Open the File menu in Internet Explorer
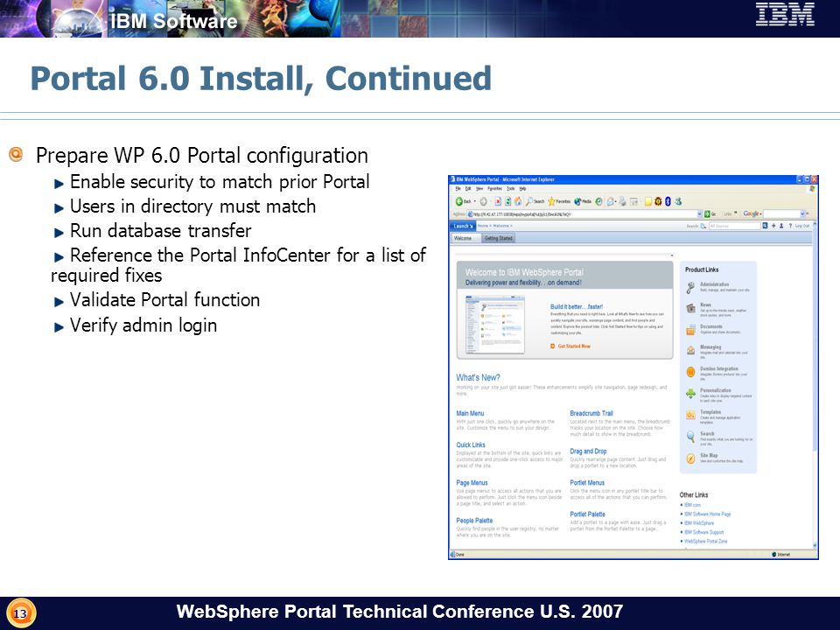The image size is (840, 630). (458, 189)
